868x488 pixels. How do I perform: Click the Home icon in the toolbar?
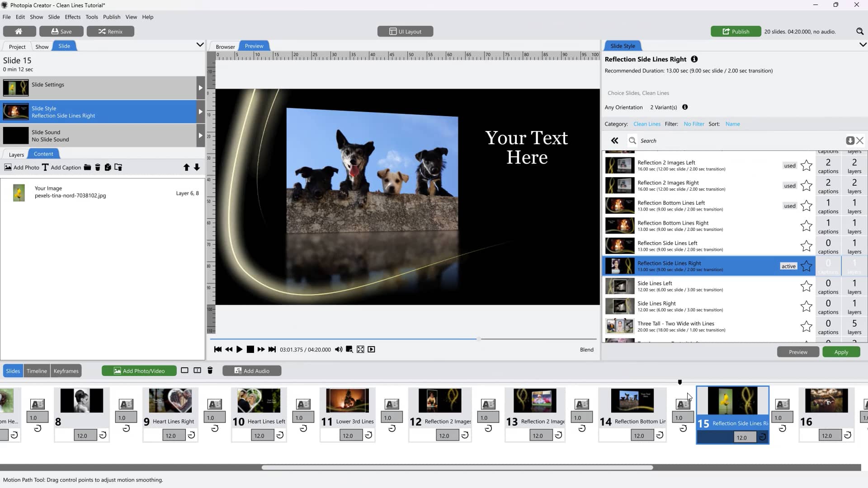point(19,31)
